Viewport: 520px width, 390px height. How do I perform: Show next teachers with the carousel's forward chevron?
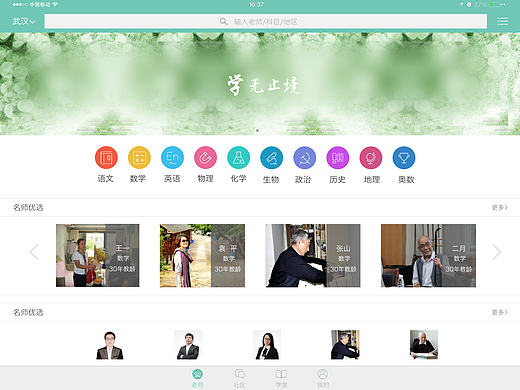tap(497, 252)
